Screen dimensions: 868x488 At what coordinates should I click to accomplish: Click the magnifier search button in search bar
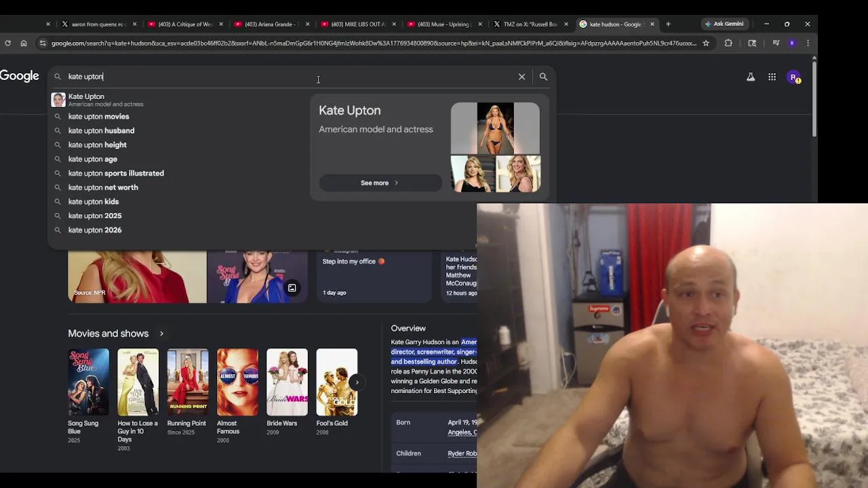tap(543, 77)
